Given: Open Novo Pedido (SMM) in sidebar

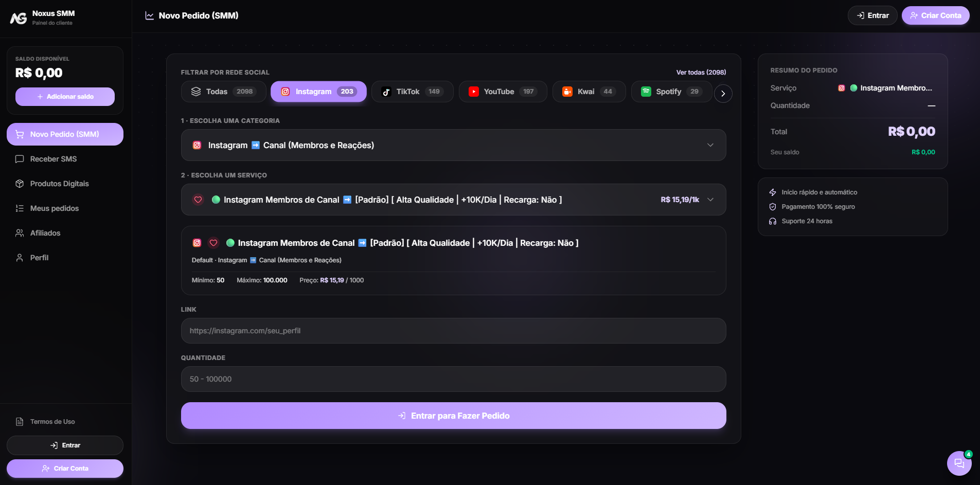Looking at the screenshot, I should coord(65,134).
